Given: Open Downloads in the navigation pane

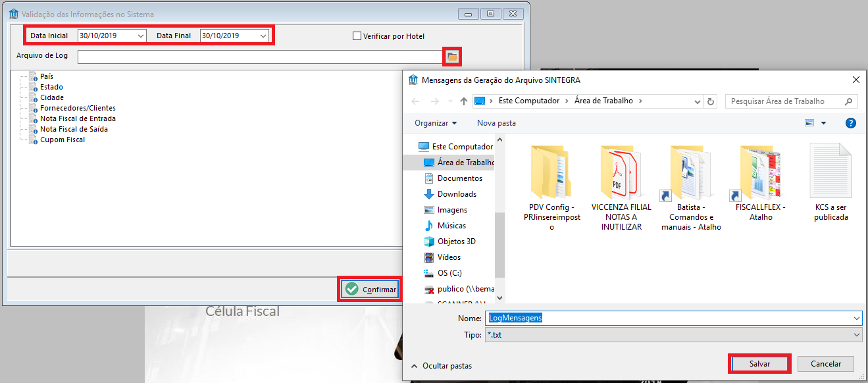Looking at the screenshot, I should click(x=457, y=194).
